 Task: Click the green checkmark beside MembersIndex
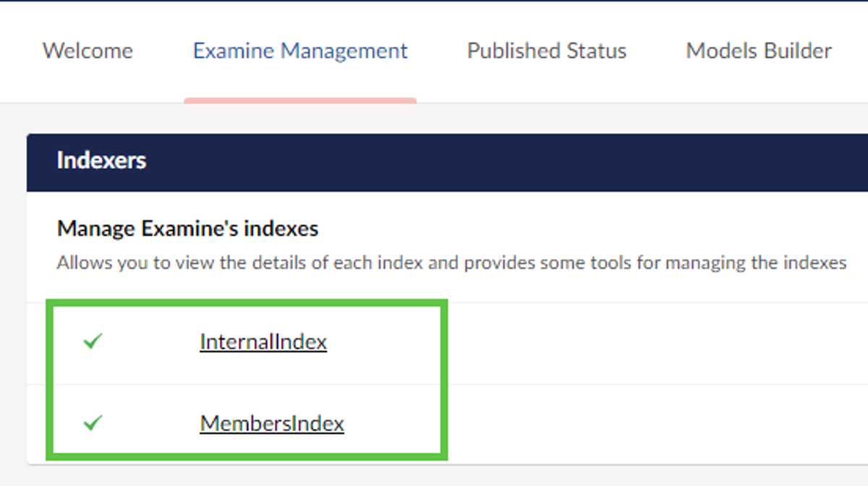tap(93, 423)
